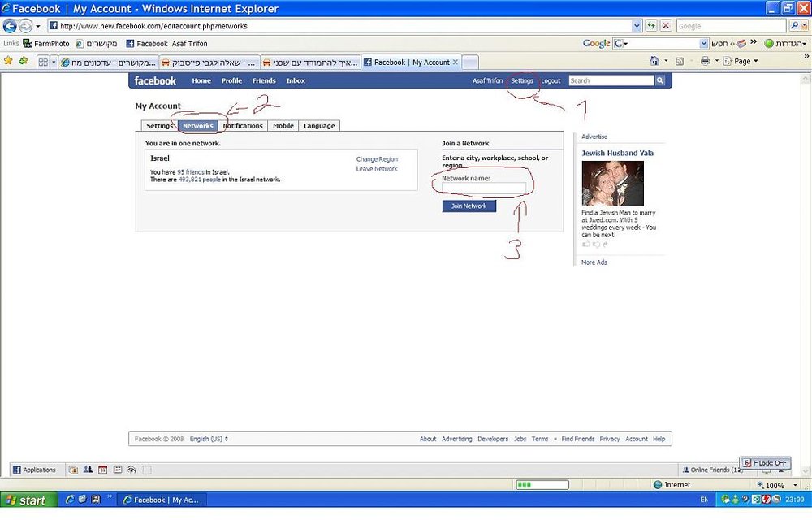Image resolution: width=812 pixels, height=520 pixels.
Task: Click the Windows start button
Action: [28, 500]
